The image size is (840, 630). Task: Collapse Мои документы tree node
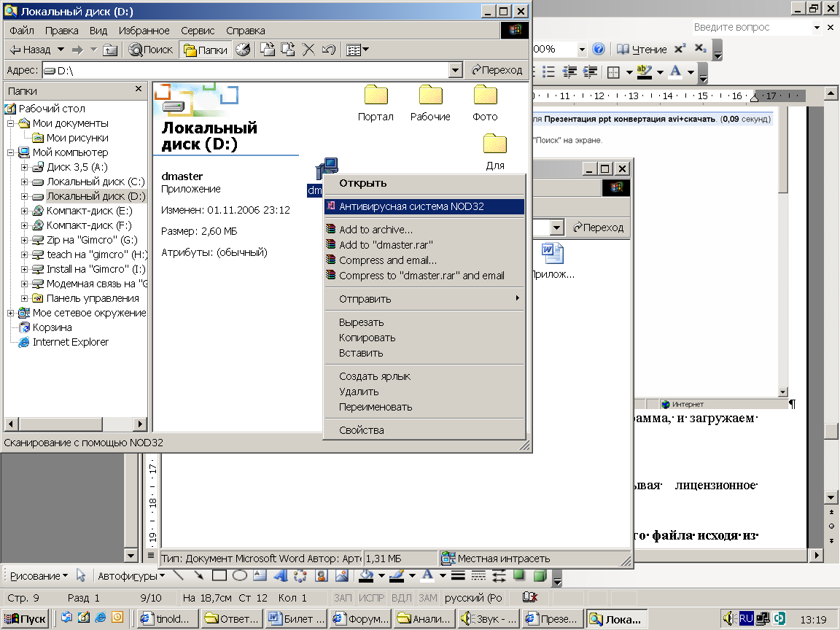pyautogui.click(x=10, y=123)
